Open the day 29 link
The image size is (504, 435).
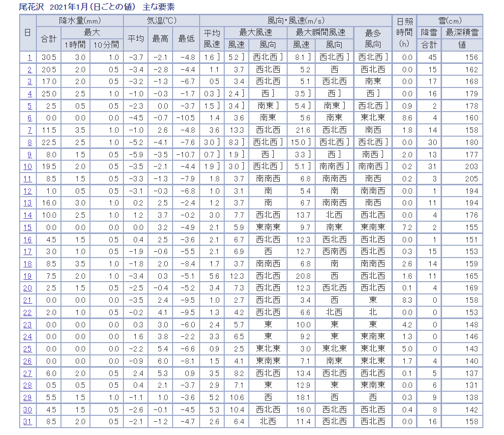28,398
